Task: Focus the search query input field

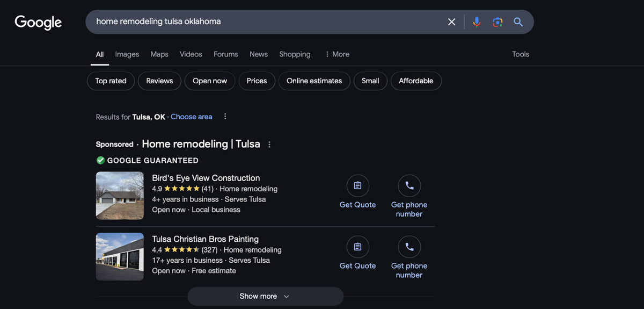Action: 266,22
